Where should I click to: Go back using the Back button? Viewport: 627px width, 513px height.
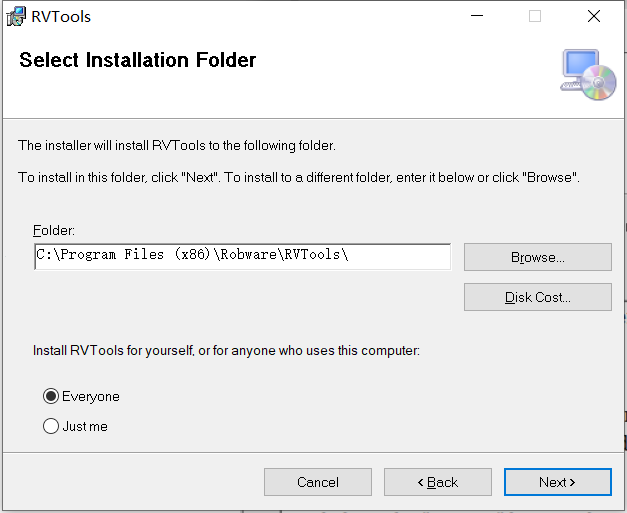[x=438, y=482]
